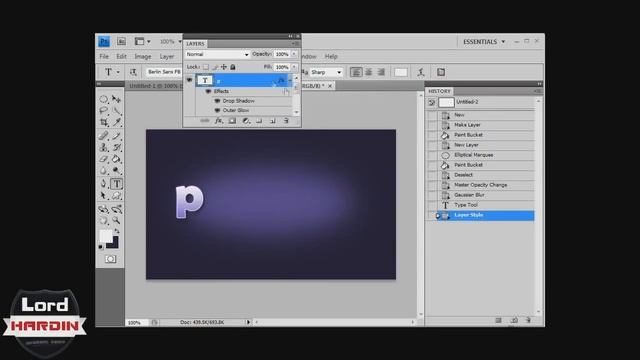Add a layer mask
The width and height of the screenshot is (640, 360).
click(232, 121)
